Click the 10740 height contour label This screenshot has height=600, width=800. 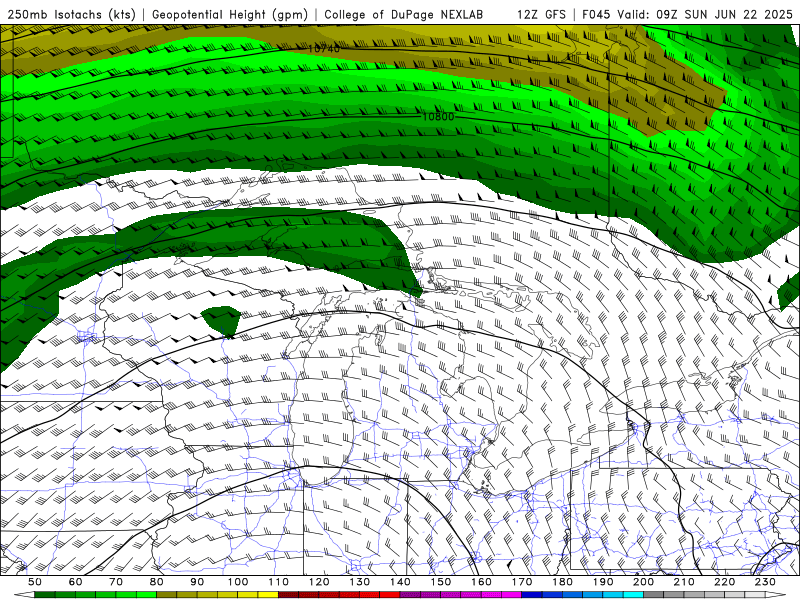tap(323, 49)
